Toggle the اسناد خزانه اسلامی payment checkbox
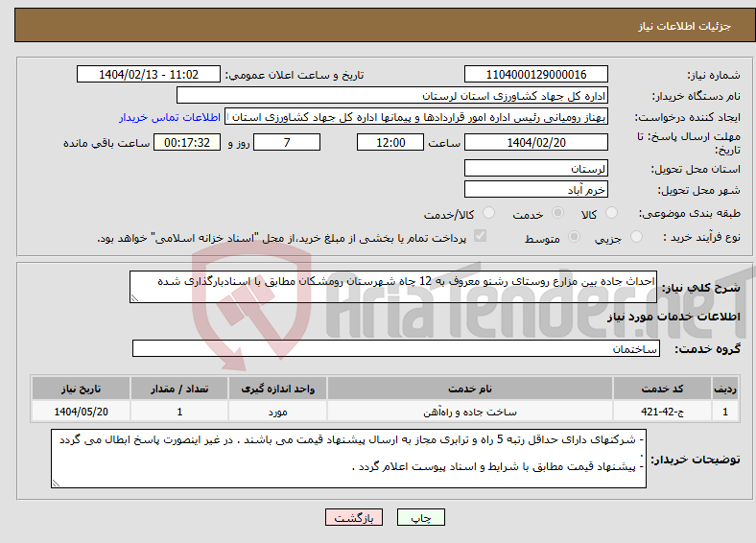This screenshot has height=543, width=756. (x=481, y=236)
